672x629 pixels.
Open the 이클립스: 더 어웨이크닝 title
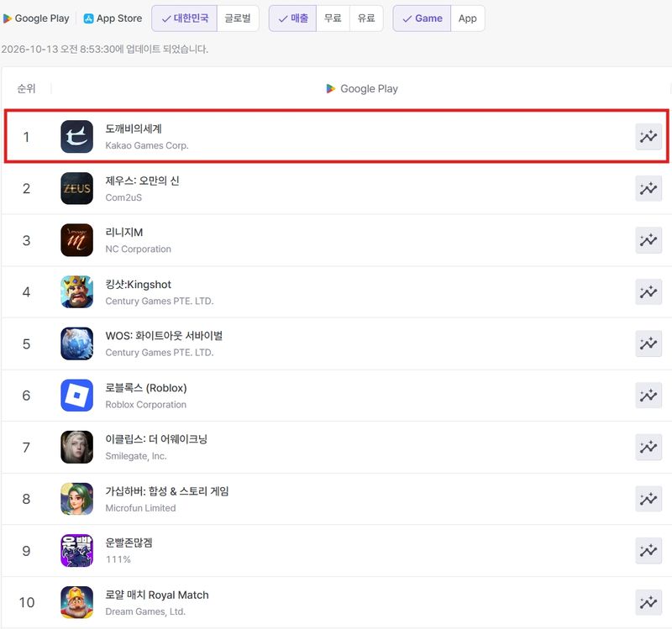156,439
